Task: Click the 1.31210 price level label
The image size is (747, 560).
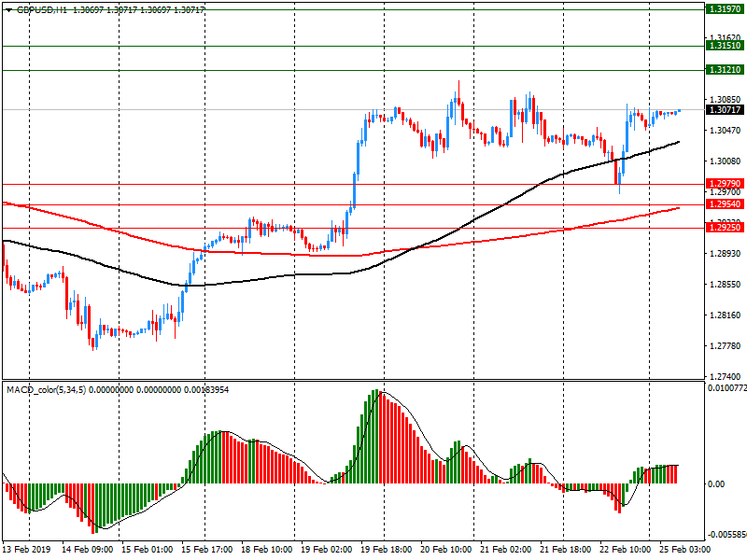Action: [724, 70]
